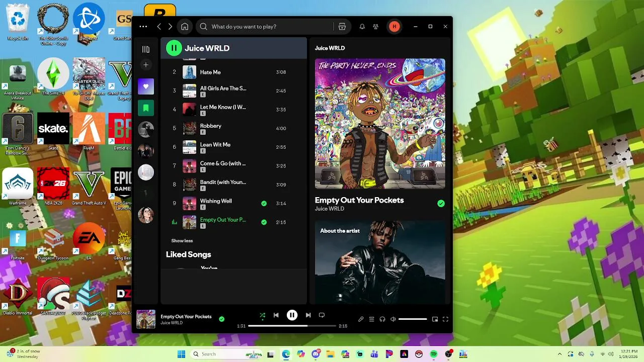
Task: Open What's New notification bell
Action: point(362,27)
